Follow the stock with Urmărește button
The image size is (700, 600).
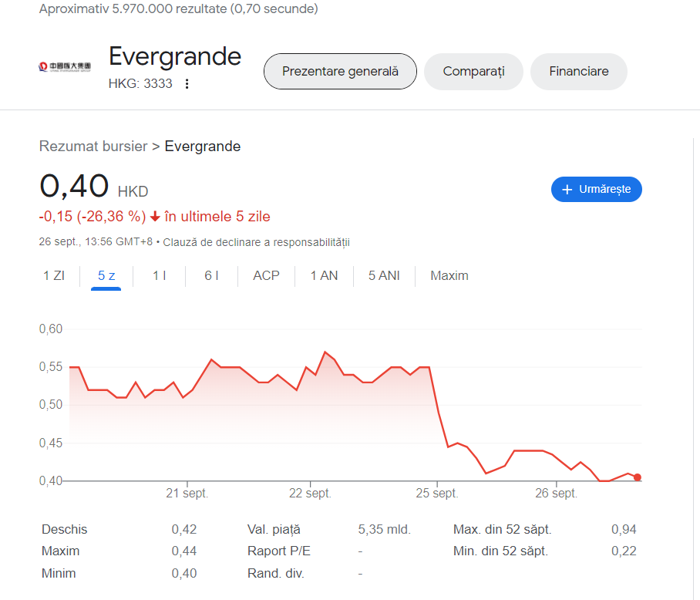(x=597, y=189)
